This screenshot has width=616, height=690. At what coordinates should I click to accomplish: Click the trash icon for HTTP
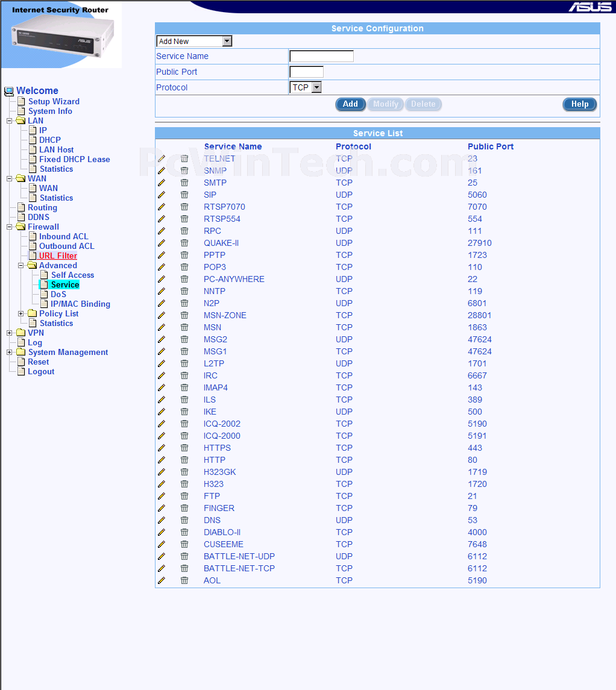tap(184, 460)
